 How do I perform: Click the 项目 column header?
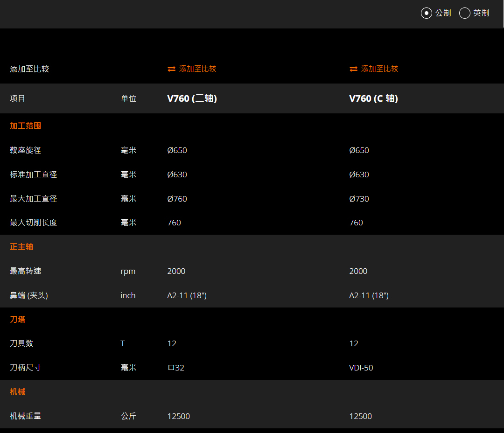tap(18, 98)
